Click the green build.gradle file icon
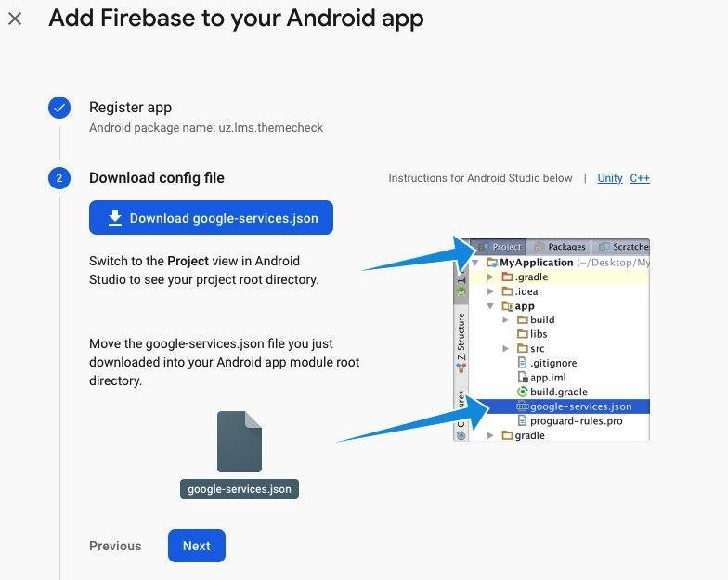The width and height of the screenshot is (728, 580). click(522, 392)
